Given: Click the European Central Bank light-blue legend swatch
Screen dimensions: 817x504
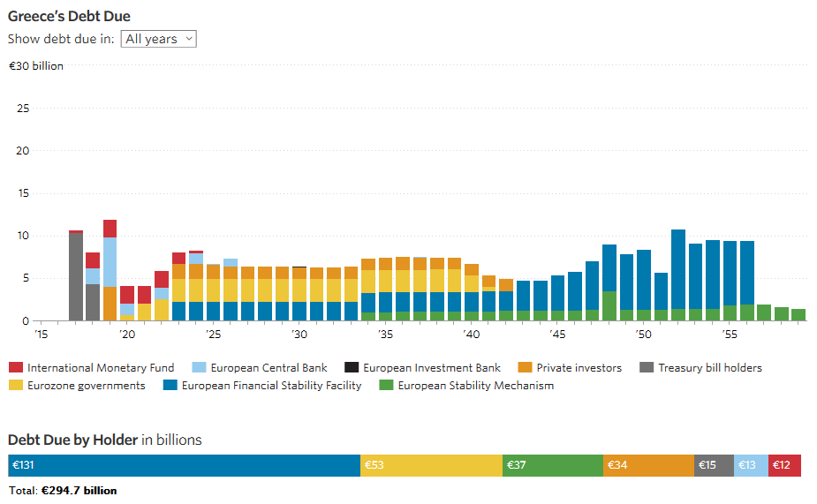Looking at the screenshot, I should pyautogui.click(x=199, y=367).
